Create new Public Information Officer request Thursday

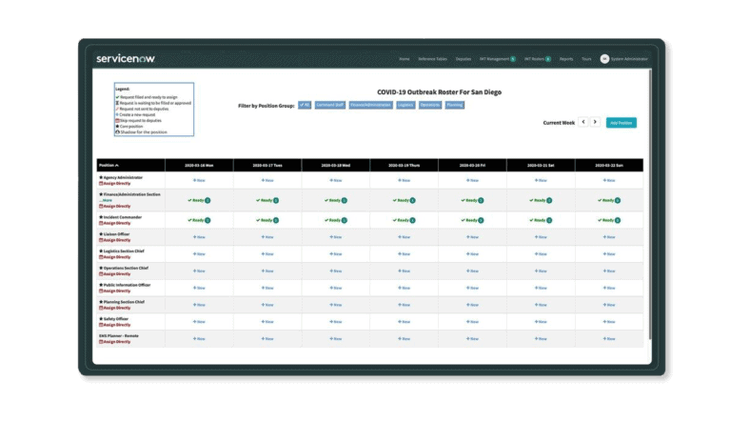point(404,288)
